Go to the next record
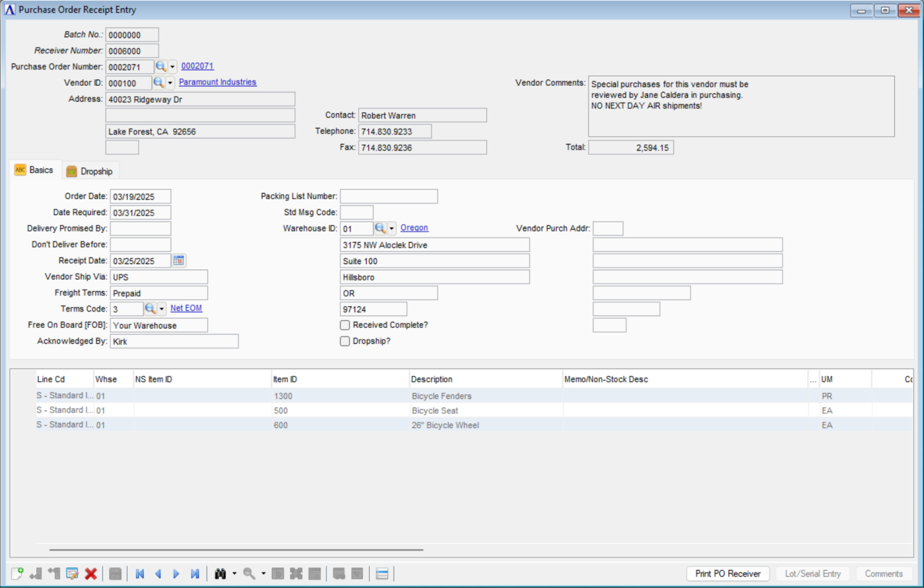The width and height of the screenshot is (924, 588). tap(176, 573)
